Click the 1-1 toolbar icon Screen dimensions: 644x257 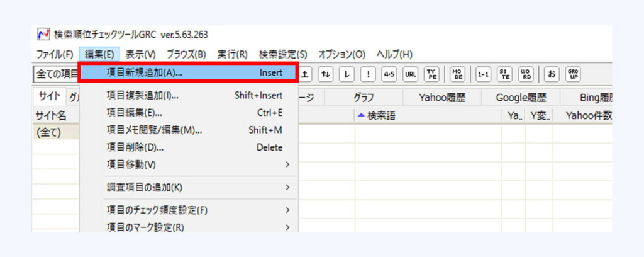[x=482, y=74]
